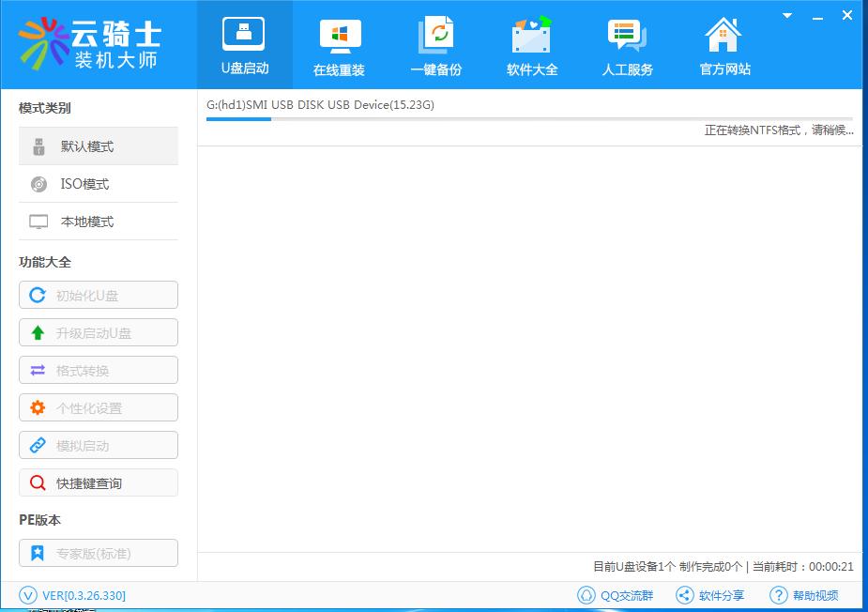
Task: Open 个性化设置 settings button
Action: point(99,408)
